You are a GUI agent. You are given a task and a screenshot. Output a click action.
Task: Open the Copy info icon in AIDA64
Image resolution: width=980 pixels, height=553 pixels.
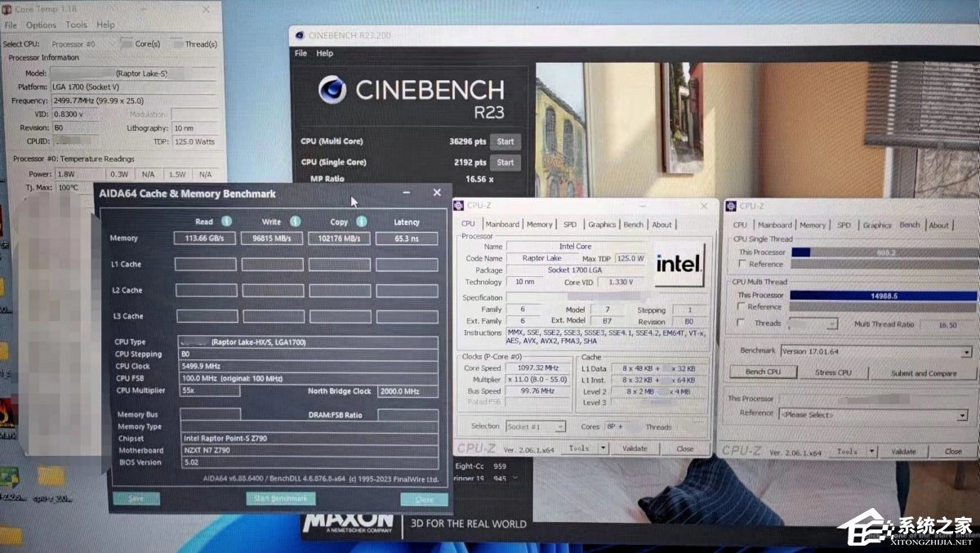(x=361, y=221)
